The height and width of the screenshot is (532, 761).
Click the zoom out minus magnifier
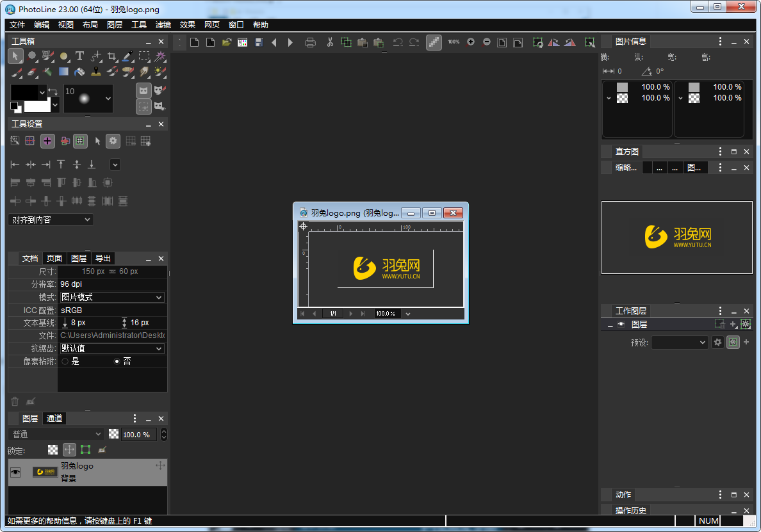(487, 42)
